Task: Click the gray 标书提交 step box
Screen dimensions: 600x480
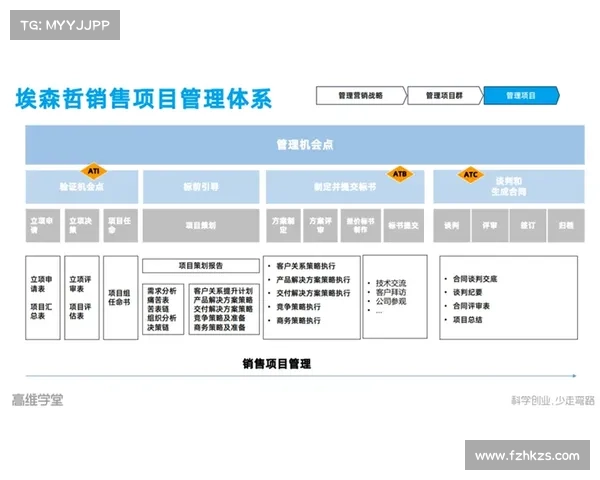Action: coord(404,227)
